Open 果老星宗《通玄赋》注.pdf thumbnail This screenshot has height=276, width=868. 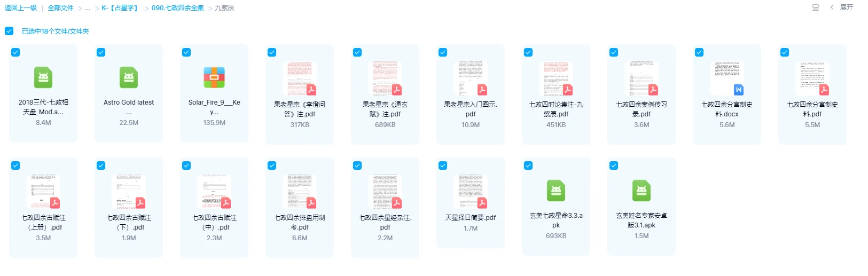385,78
